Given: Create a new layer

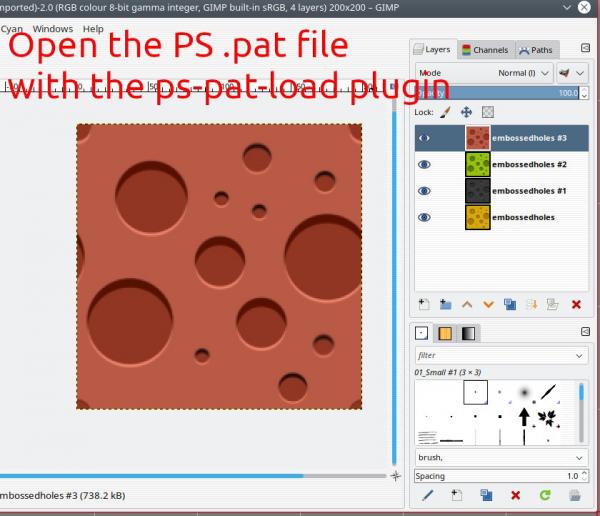Looking at the screenshot, I should coord(424,304).
